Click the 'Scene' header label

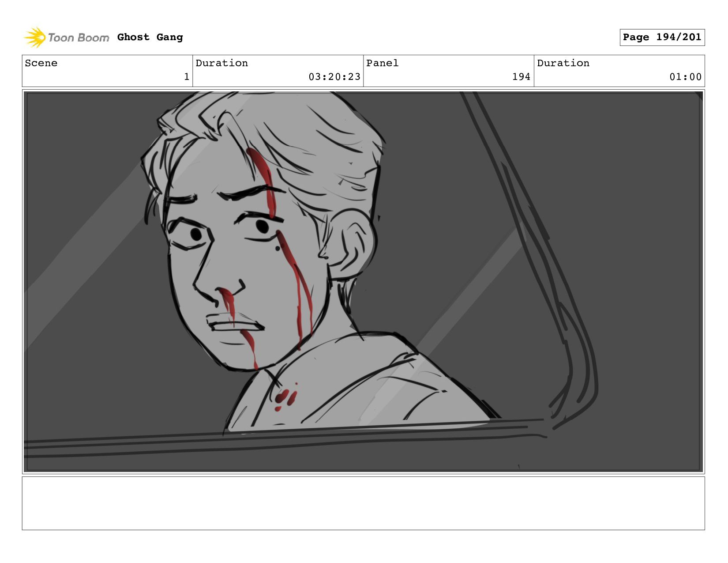pyautogui.click(x=41, y=63)
